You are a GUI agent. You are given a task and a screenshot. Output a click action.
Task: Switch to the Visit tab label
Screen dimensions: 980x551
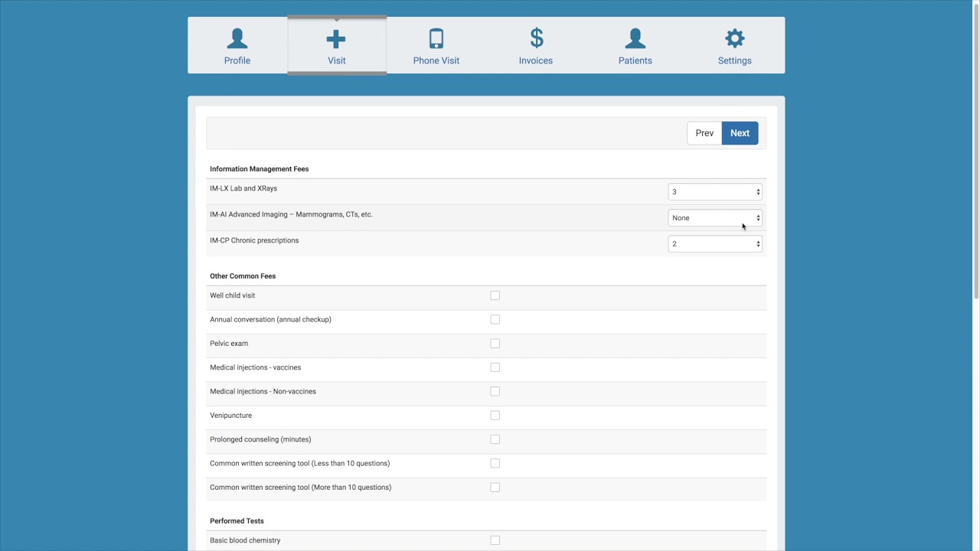click(337, 60)
